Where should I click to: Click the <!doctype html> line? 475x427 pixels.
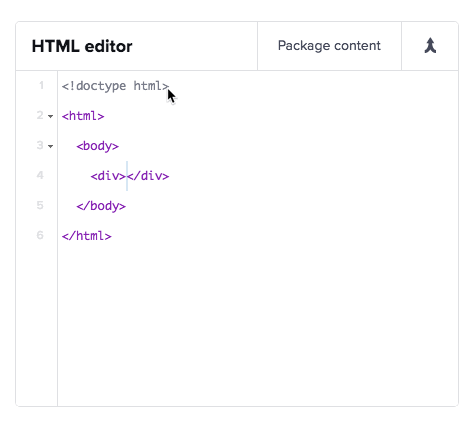pos(115,86)
